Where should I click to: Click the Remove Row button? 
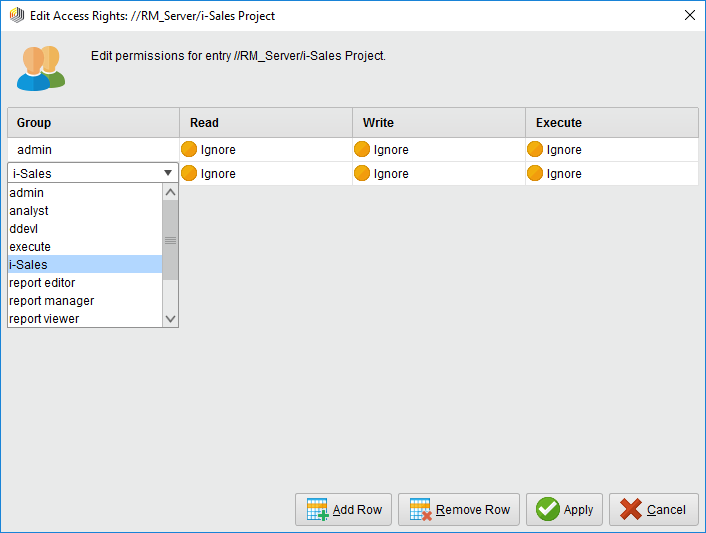coord(458,509)
